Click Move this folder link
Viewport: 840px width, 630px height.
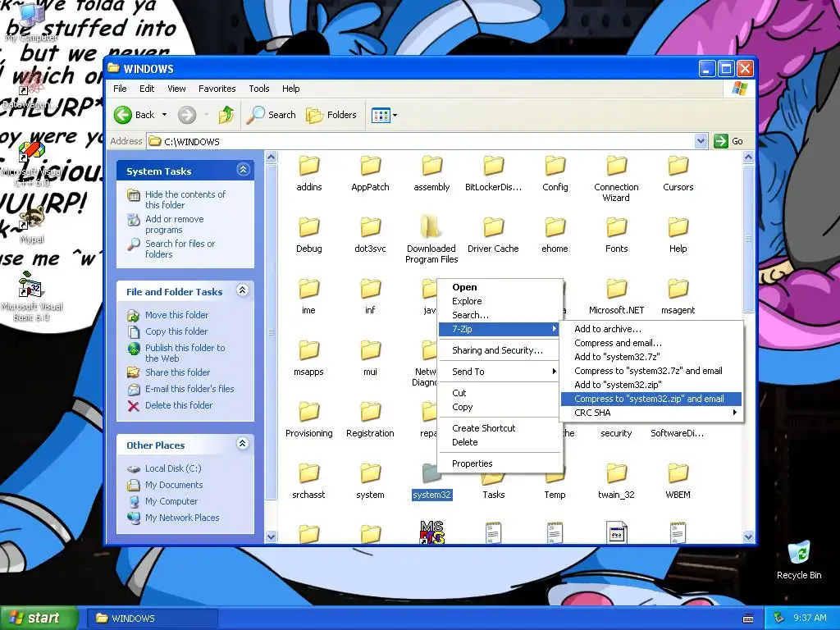point(177,315)
